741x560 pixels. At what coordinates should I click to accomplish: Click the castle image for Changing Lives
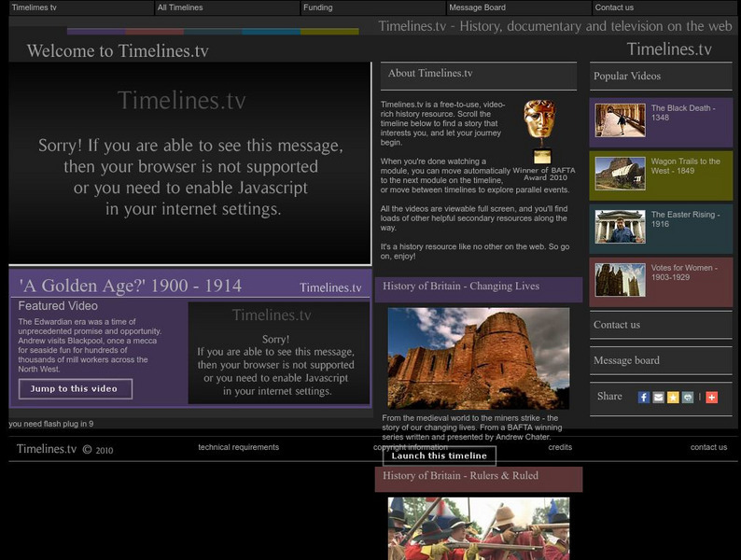478,358
